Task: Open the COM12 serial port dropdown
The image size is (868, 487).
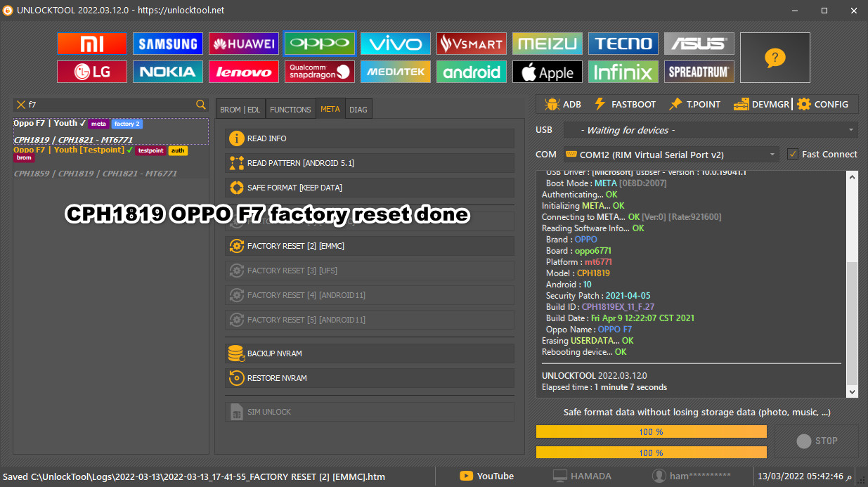Action: 671,155
